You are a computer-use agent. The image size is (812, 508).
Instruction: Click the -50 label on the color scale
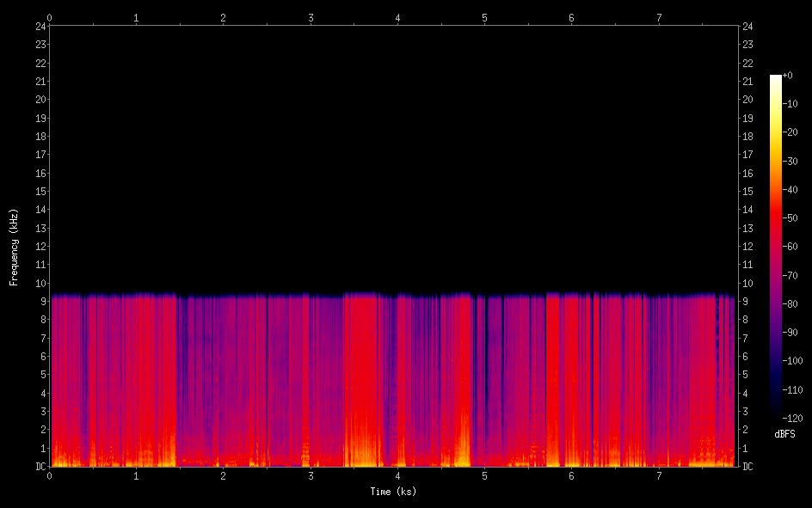[x=791, y=219]
